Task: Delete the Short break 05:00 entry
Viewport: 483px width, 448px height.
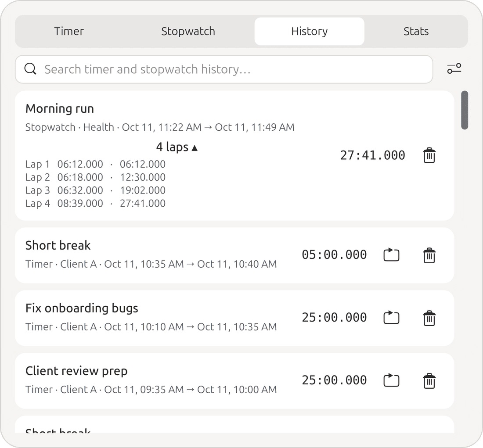Action: tap(429, 255)
